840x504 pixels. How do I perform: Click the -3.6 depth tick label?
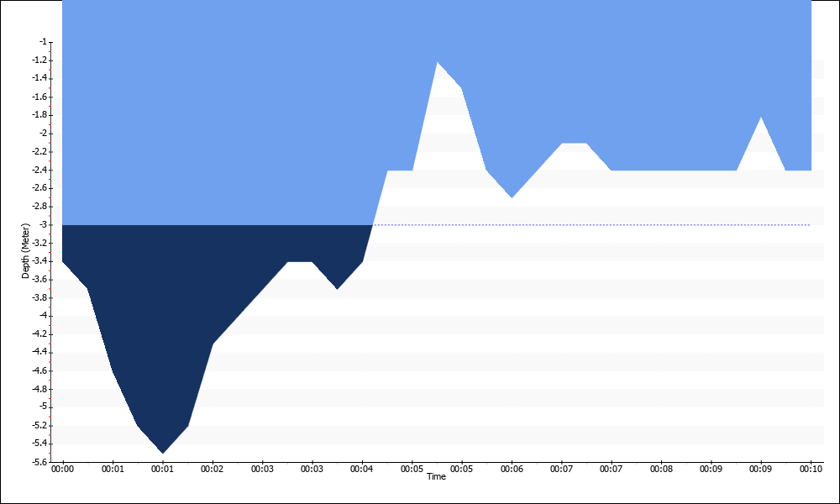[40, 280]
